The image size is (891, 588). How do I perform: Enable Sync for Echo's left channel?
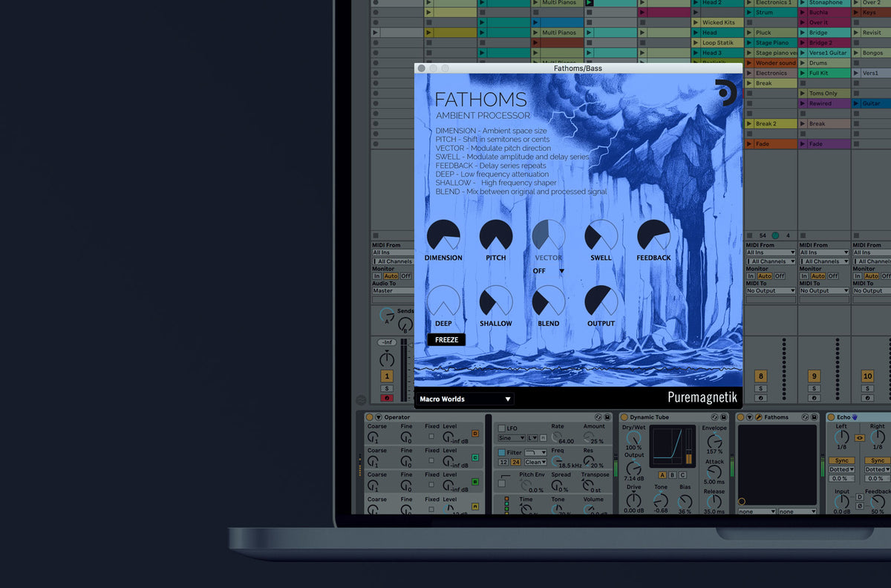coord(842,460)
